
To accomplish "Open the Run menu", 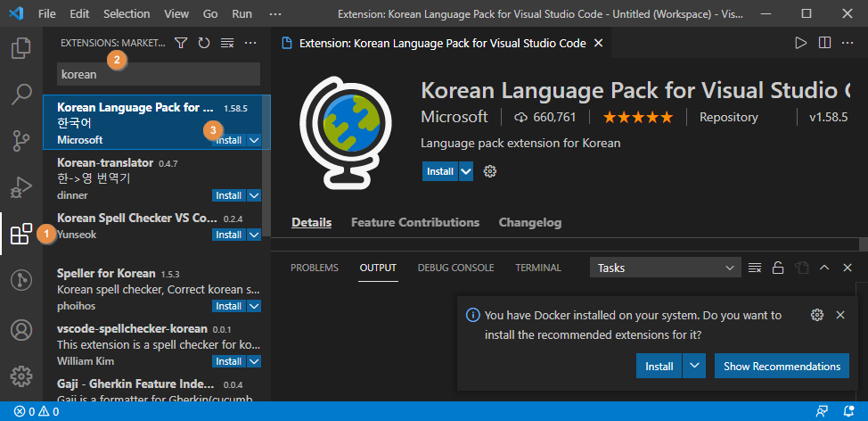I will pyautogui.click(x=242, y=14).
